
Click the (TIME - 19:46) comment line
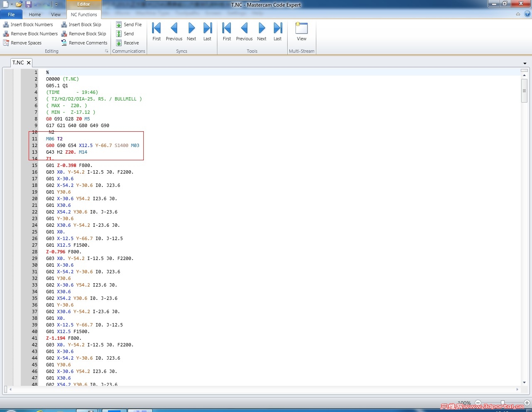[72, 92]
